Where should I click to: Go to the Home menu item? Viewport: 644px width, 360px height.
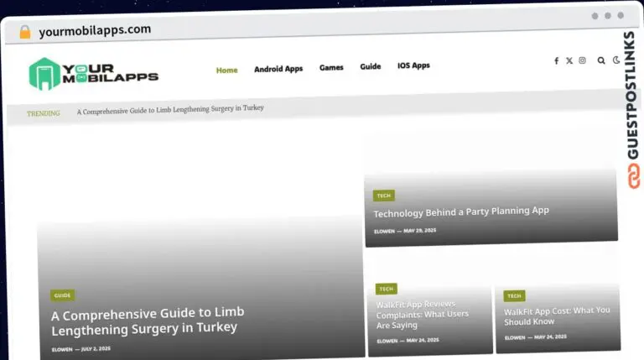pos(226,70)
